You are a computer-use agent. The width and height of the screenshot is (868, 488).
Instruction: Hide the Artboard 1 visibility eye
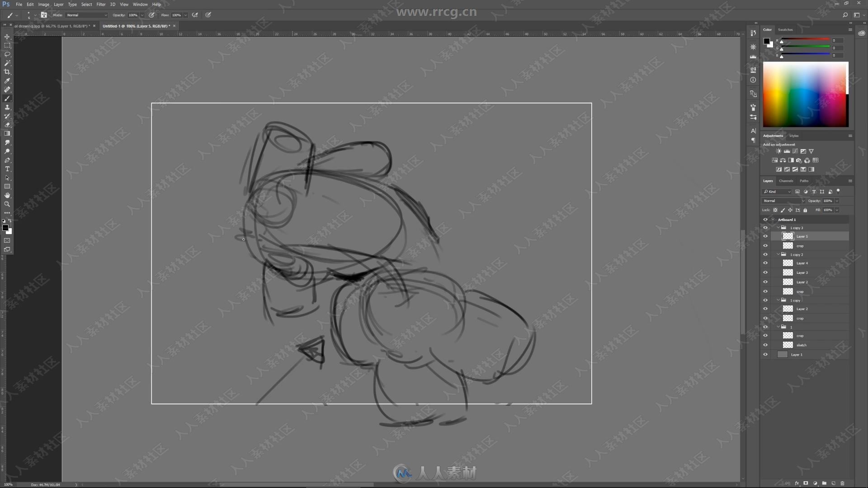(765, 220)
